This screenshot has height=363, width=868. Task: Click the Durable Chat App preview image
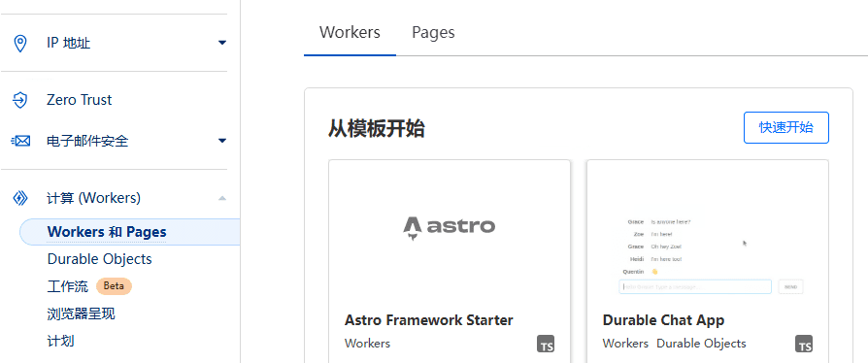click(x=708, y=255)
